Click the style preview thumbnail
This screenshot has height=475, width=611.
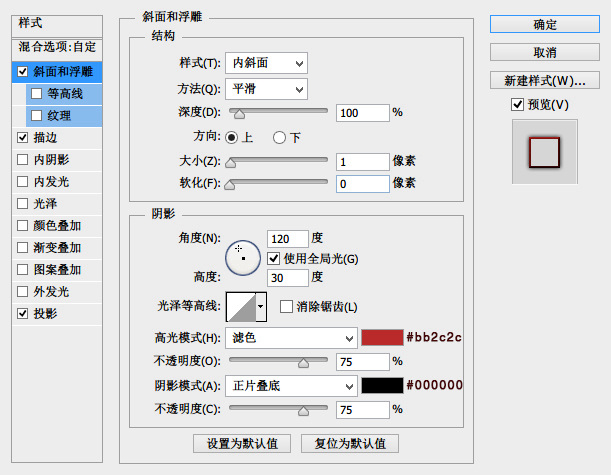pos(545,152)
